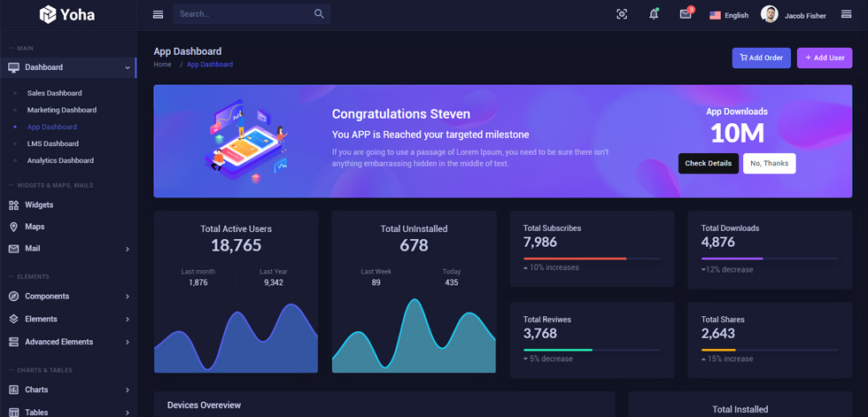The image size is (868, 417).
Task: Expand the Advanced Elements arrow
Action: click(x=128, y=343)
